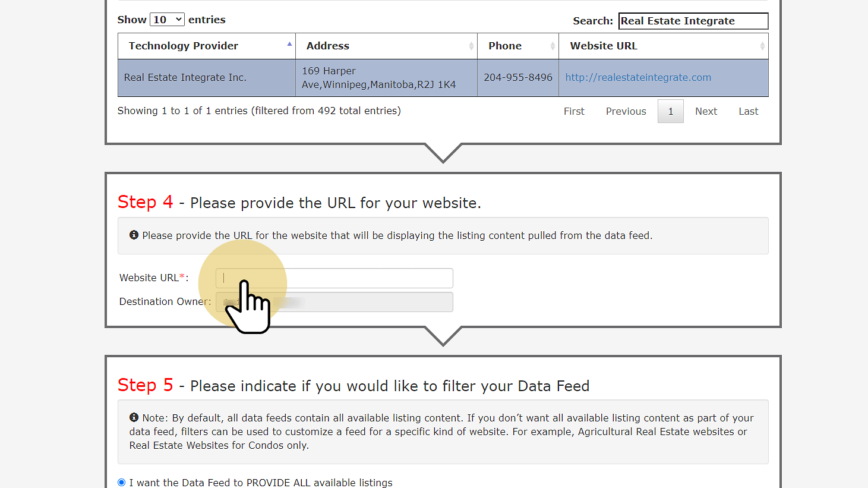Screen dimensions: 868x488
Task: Click the Website URL text field in Step 4
Action: click(334, 278)
